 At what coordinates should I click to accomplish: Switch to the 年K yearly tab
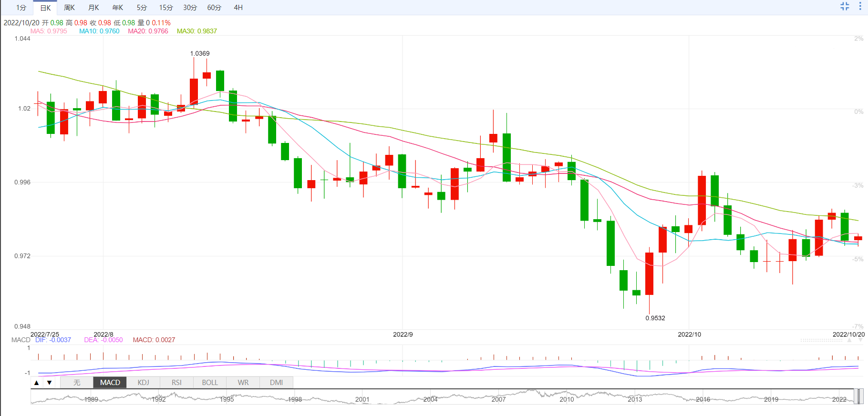tap(118, 8)
